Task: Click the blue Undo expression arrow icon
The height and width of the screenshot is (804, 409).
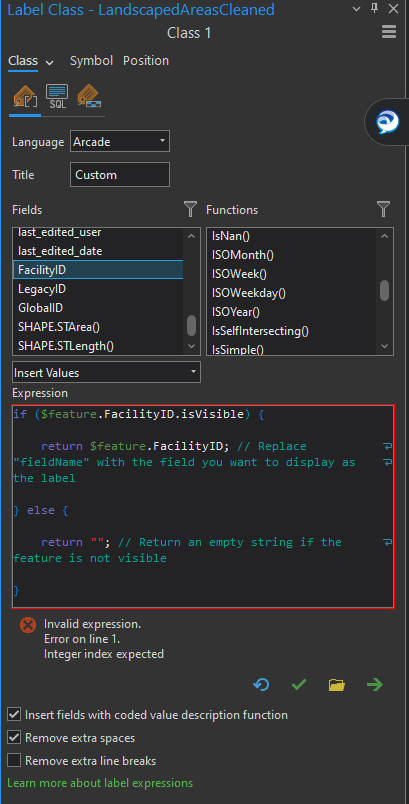Action: tap(261, 685)
